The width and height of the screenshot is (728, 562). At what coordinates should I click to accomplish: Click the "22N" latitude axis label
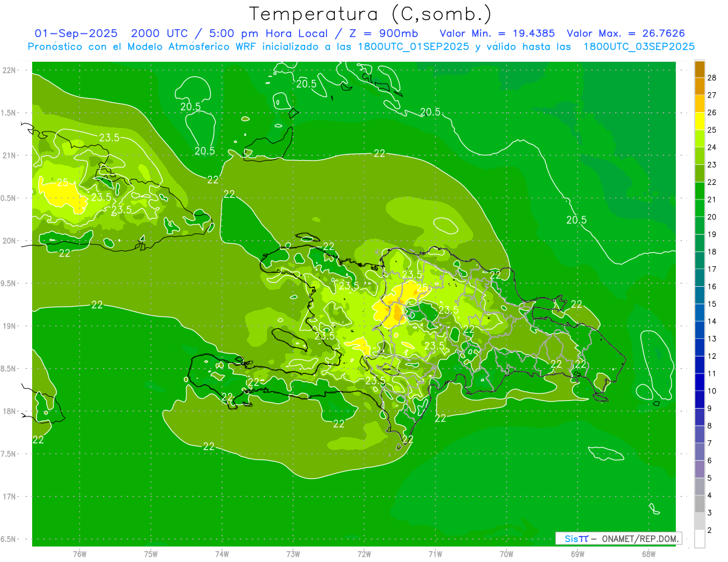coord(9,70)
